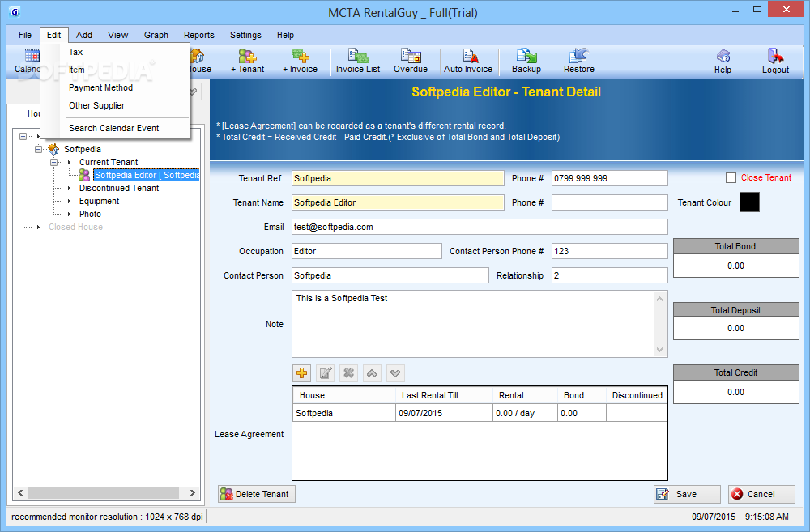Click the + Invoice toolbar icon
Screen dimensions: 810x532
coord(301,61)
